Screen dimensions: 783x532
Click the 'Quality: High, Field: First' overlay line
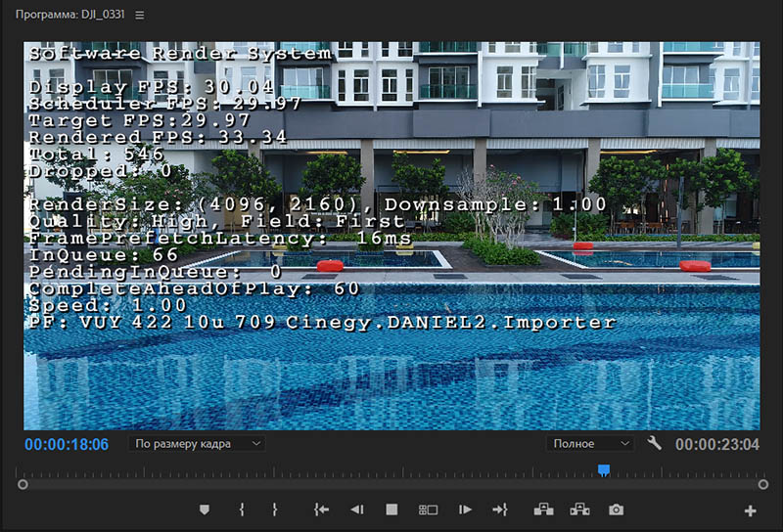pyautogui.click(x=216, y=221)
